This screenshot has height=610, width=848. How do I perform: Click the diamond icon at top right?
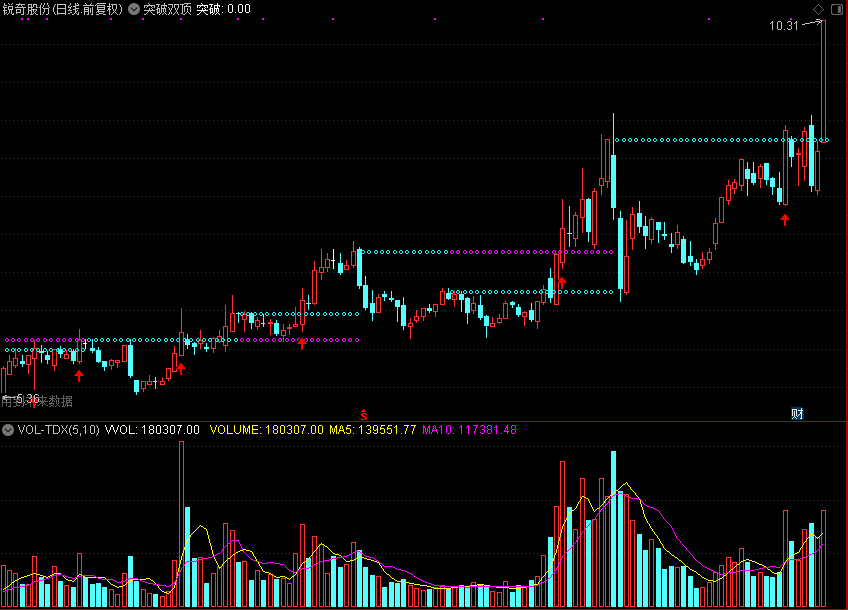click(818, 9)
